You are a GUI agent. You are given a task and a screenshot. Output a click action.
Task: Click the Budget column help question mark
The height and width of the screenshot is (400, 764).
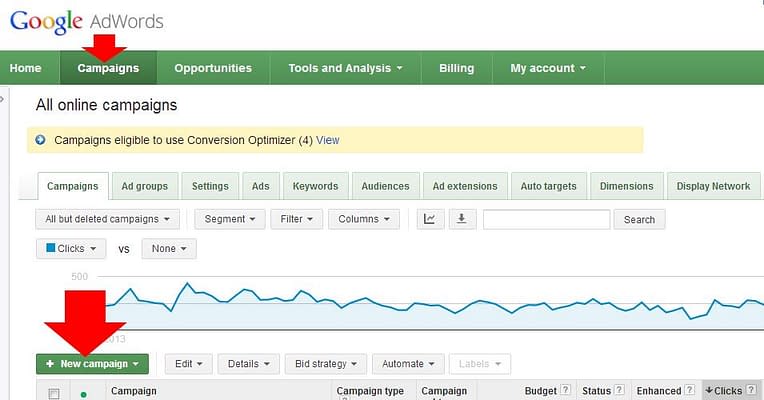565,390
